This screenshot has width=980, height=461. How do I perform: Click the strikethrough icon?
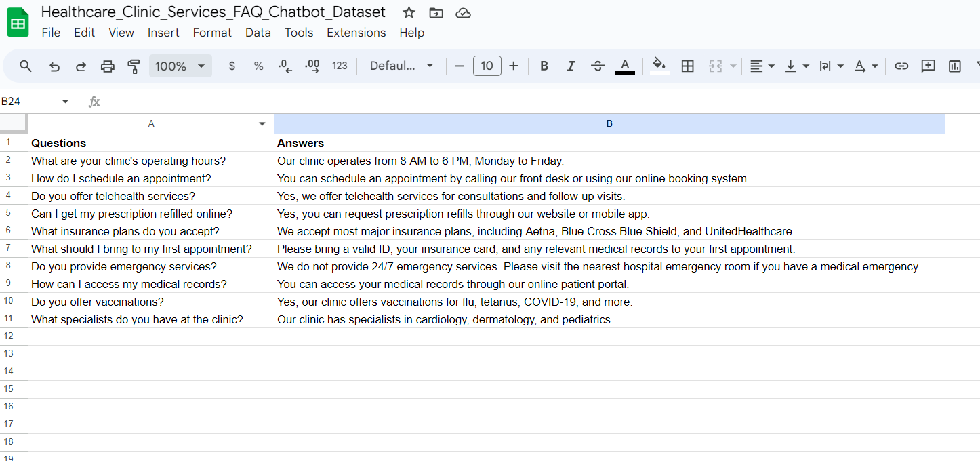597,66
